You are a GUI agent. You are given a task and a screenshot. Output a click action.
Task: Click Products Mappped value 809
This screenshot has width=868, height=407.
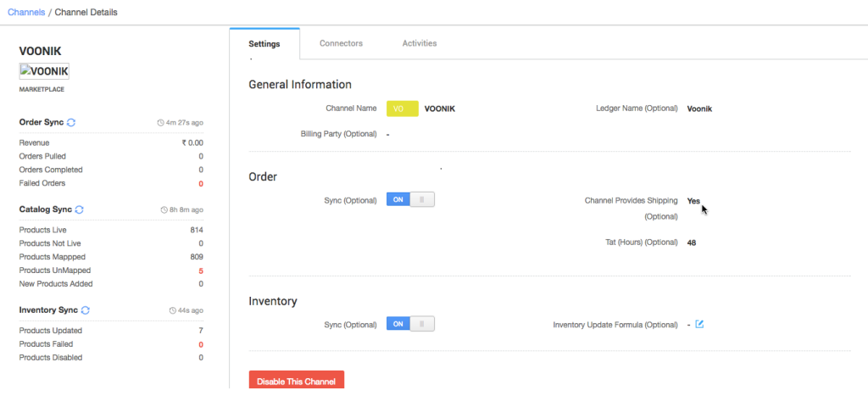[197, 257]
